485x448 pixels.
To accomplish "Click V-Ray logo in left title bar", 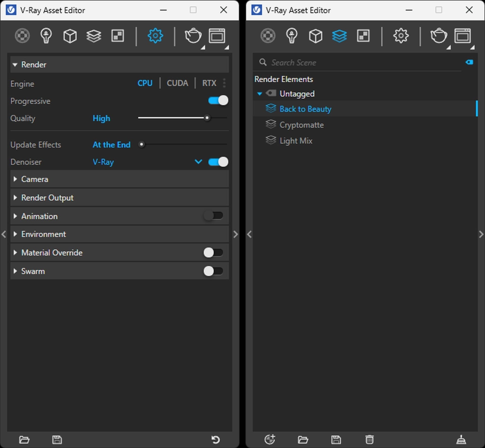I will (x=11, y=10).
